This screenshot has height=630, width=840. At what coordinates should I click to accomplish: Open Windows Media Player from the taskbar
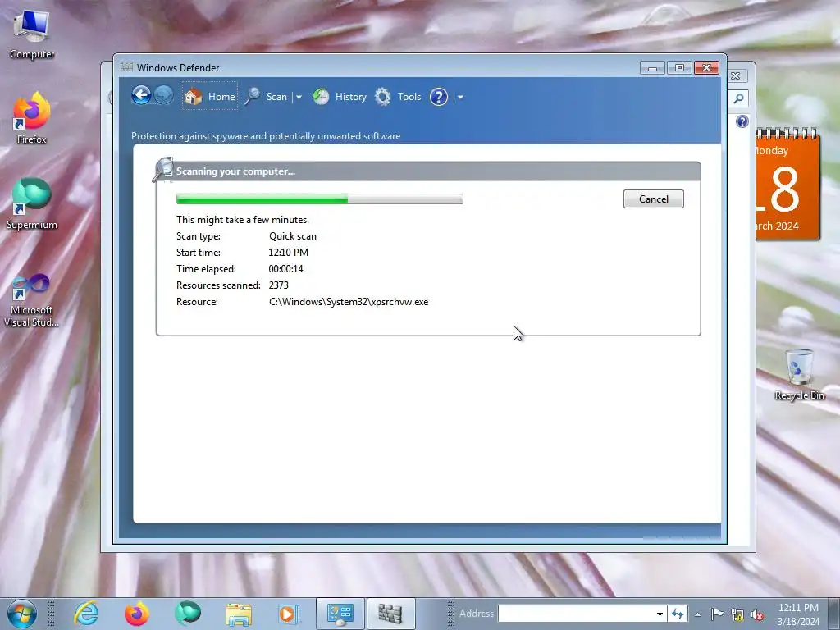288,614
